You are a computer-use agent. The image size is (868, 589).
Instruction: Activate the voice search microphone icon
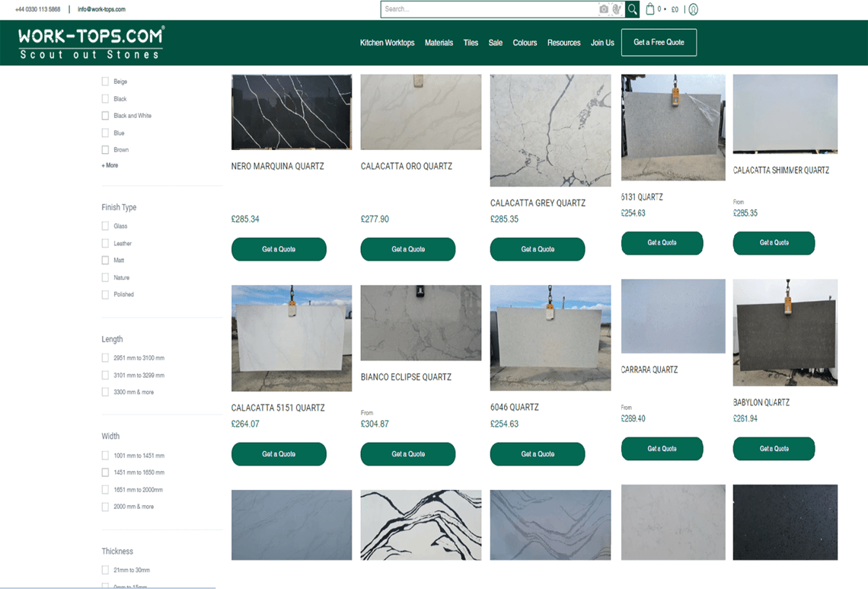[x=617, y=9]
